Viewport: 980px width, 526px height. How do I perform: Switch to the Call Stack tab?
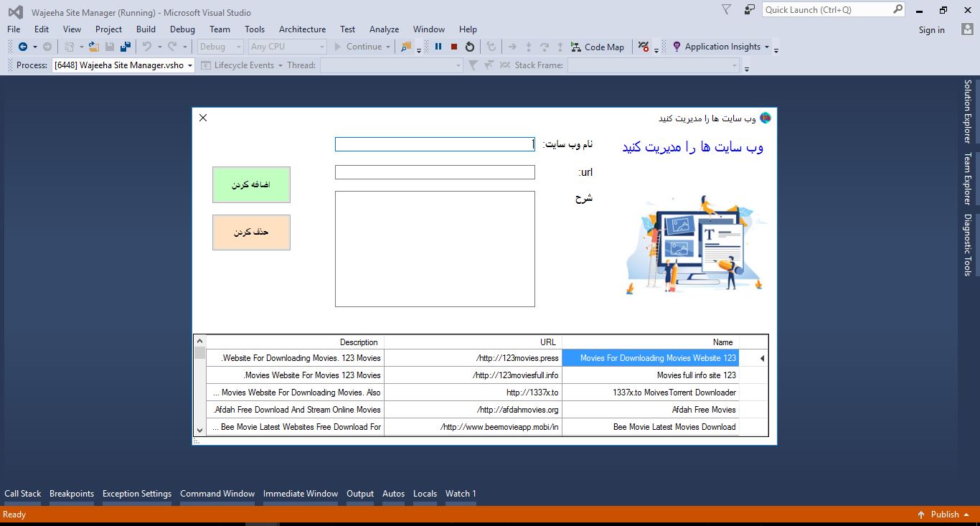click(23, 494)
